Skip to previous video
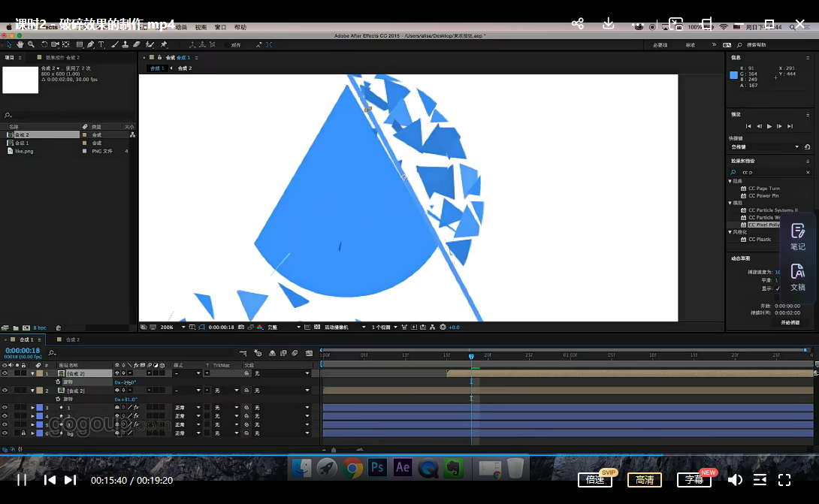819x504 pixels. [x=50, y=480]
